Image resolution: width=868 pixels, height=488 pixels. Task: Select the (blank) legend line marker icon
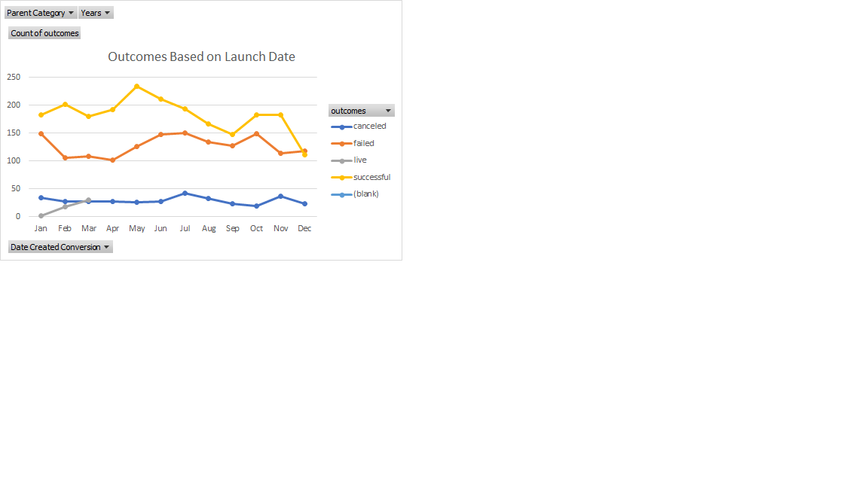tap(341, 194)
